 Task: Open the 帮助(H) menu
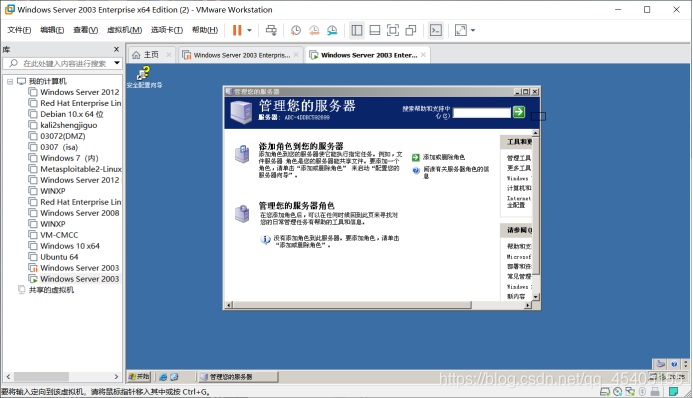point(205,30)
